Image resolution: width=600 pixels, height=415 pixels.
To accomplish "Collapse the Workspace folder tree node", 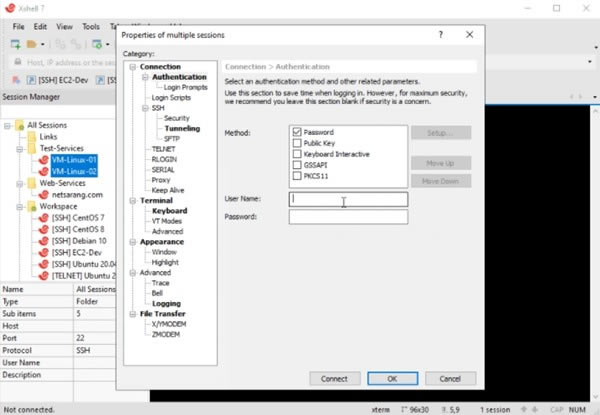I will point(19,207).
